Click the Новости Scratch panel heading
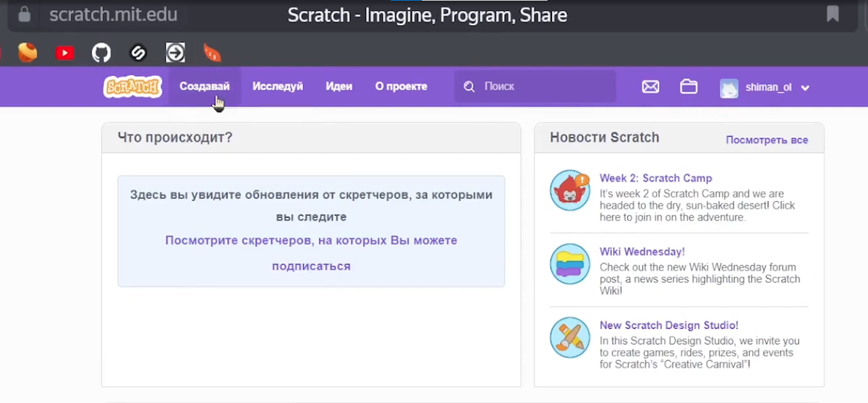868x403 pixels. [x=605, y=137]
